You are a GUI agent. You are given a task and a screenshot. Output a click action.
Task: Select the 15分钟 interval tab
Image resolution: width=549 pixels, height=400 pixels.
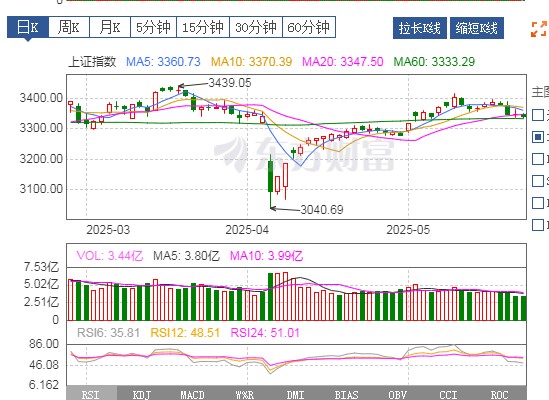(203, 27)
